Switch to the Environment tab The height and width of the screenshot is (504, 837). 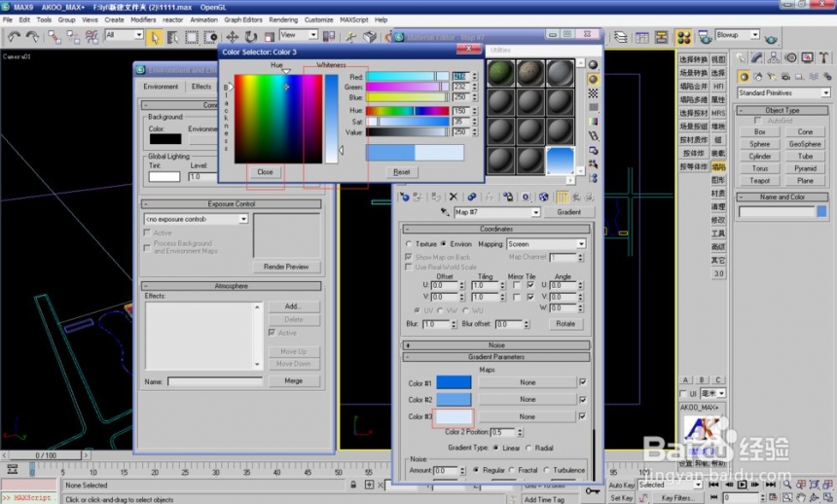[x=161, y=87]
